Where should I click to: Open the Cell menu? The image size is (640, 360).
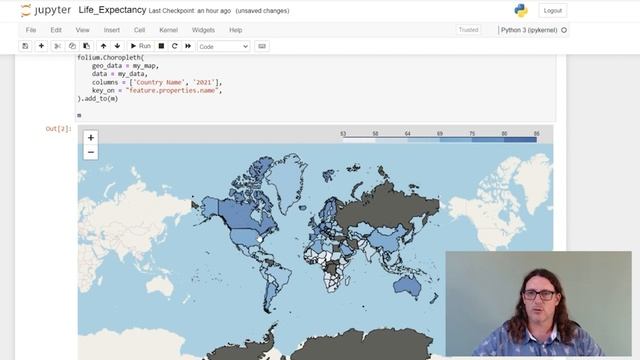(x=139, y=30)
